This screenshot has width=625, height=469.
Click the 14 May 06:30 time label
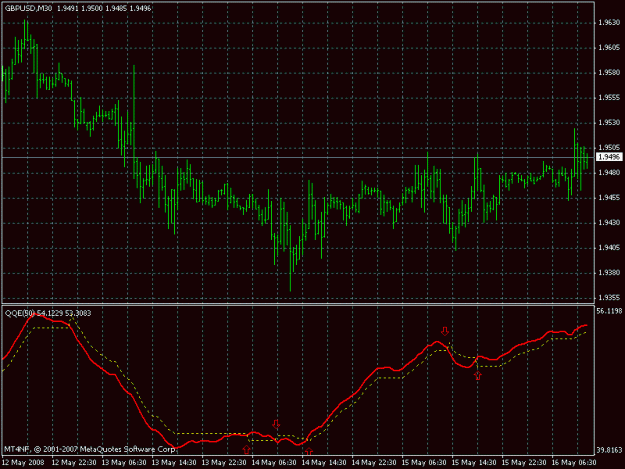click(274, 463)
